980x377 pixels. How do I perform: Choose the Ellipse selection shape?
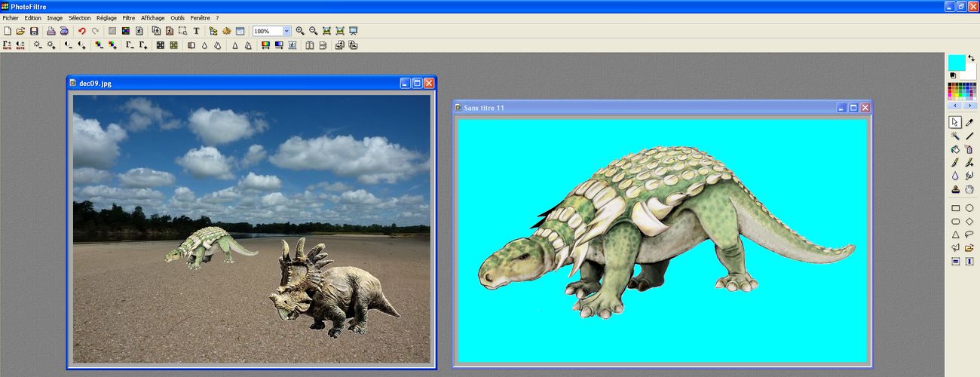click(x=969, y=208)
